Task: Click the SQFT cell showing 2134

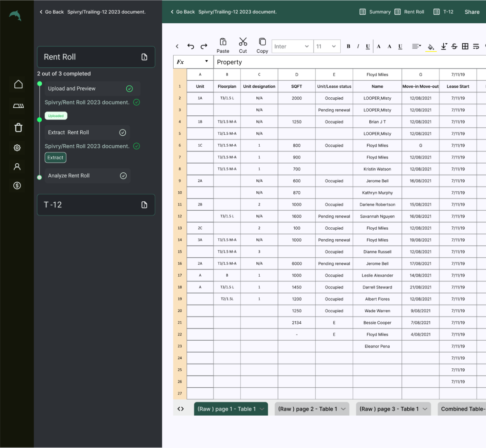Action: 297,323
